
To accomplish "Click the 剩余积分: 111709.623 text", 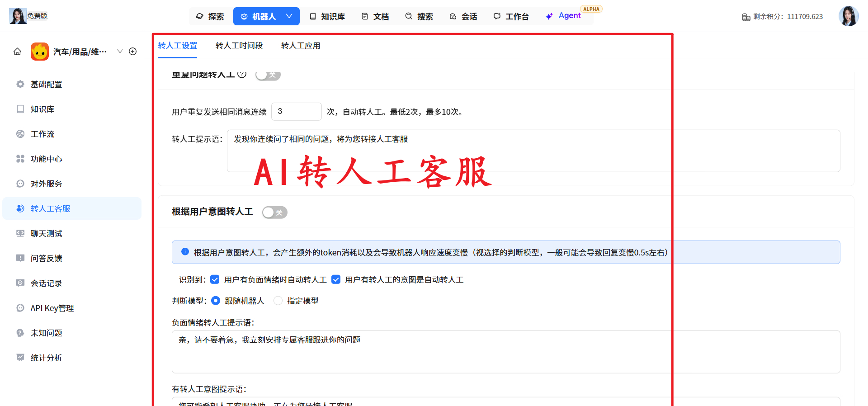I will point(788,17).
